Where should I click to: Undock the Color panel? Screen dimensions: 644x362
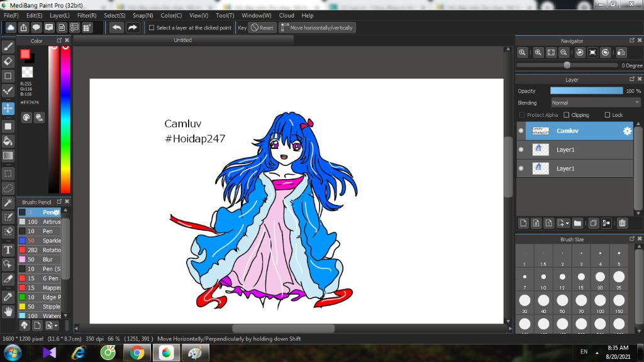pos(59,40)
